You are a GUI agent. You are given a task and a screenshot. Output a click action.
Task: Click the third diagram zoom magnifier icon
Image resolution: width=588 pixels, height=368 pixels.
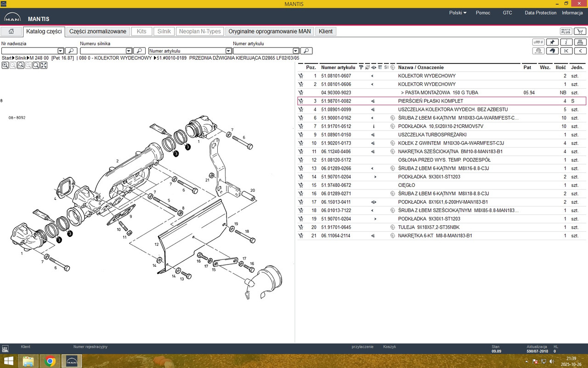(x=21, y=65)
